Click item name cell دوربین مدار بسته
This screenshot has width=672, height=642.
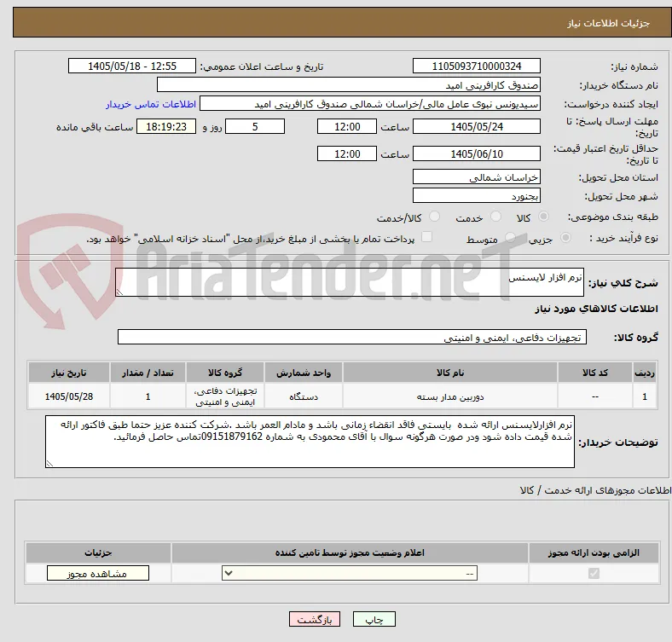coord(450,396)
